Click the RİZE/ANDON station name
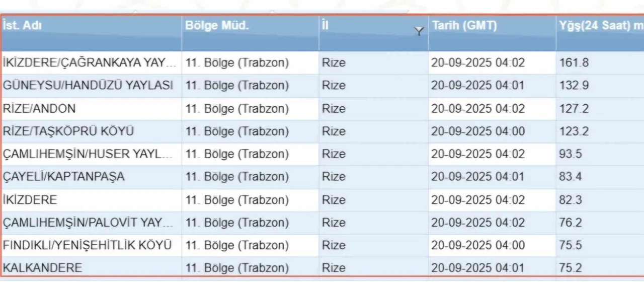This screenshot has height=282, width=644. click(x=39, y=109)
